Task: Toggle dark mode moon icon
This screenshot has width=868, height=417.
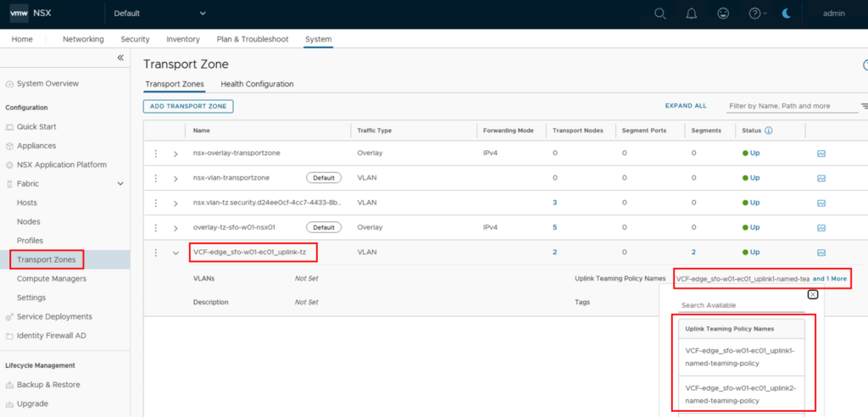Action: pos(787,14)
